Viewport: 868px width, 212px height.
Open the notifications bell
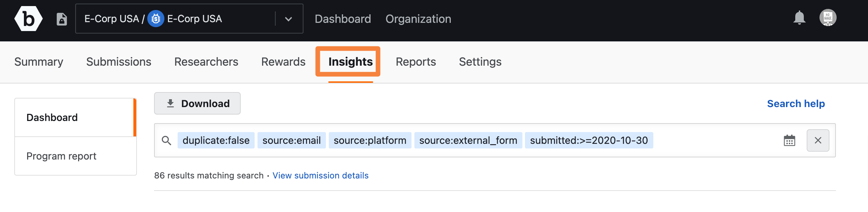point(799,18)
